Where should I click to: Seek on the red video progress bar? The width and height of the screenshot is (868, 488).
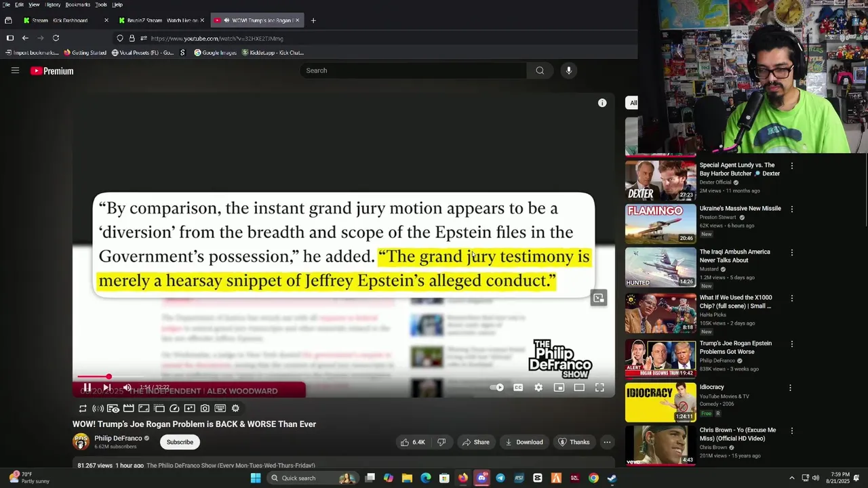coord(344,377)
